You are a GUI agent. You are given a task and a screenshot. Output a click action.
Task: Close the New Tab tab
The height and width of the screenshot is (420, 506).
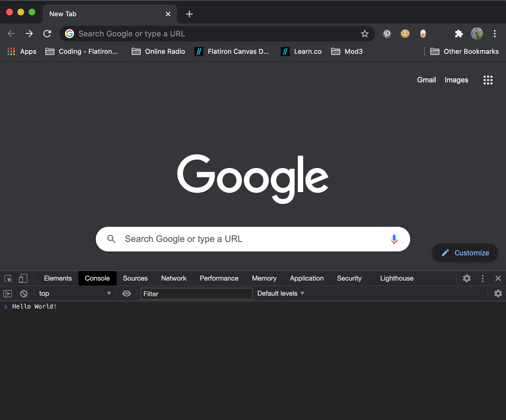tap(168, 14)
